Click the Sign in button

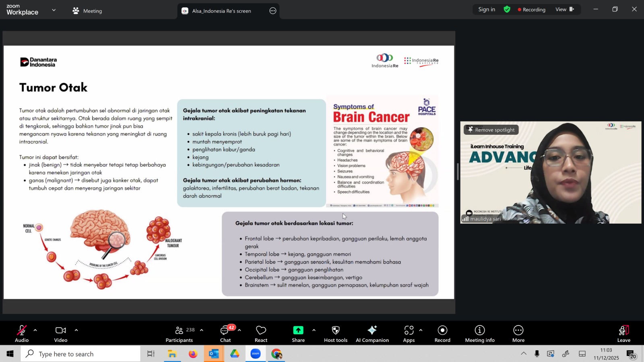(486, 10)
